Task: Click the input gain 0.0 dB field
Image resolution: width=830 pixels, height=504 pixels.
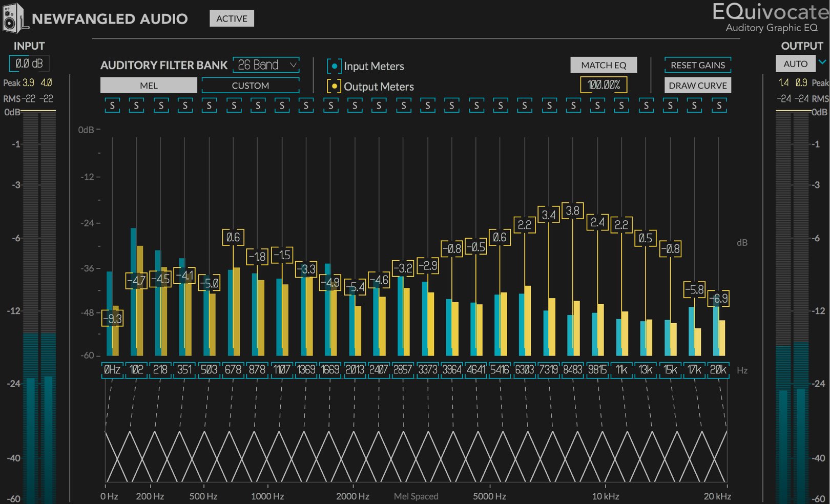Action: (x=29, y=64)
